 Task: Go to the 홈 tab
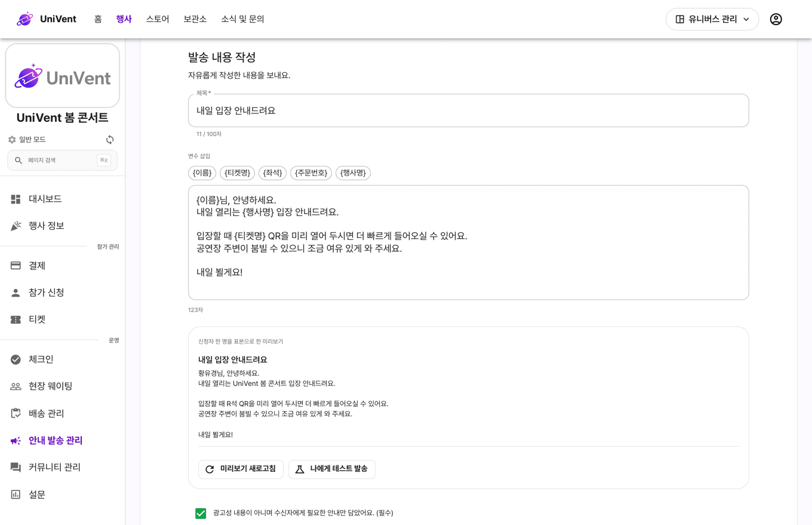[x=98, y=19]
